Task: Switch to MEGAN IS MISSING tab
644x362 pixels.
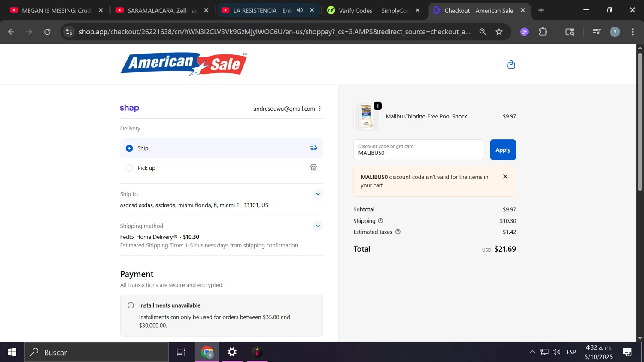Action: [x=56, y=10]
